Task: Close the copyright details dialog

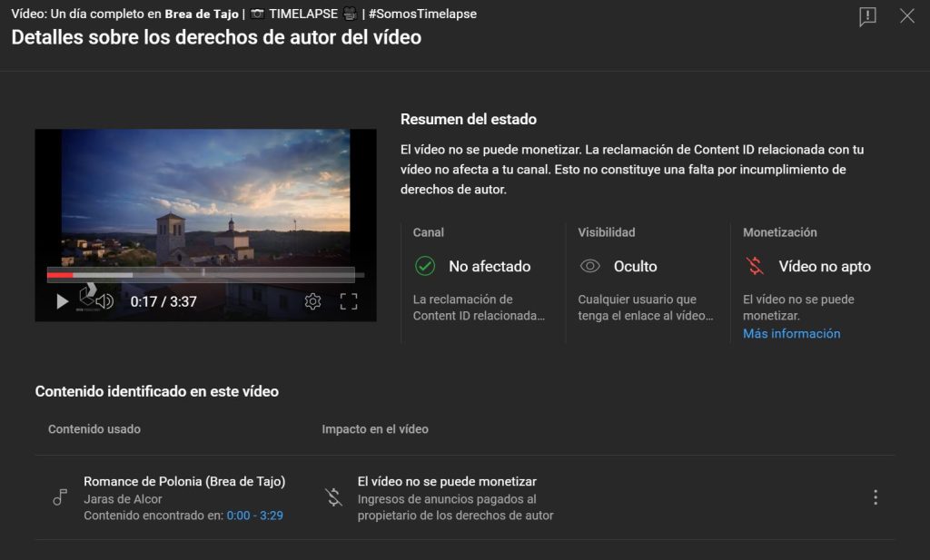Action: (x=907, y=16)
